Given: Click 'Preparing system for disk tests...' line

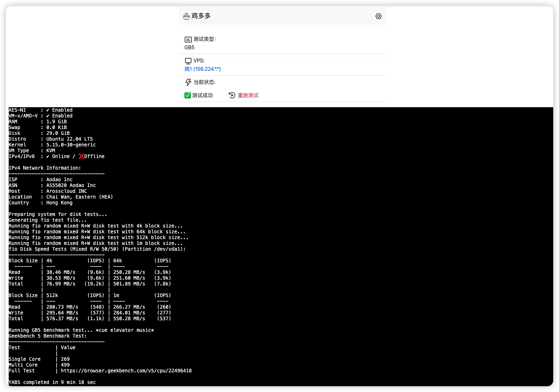Looking at the screenshot, I should [58, 214].
